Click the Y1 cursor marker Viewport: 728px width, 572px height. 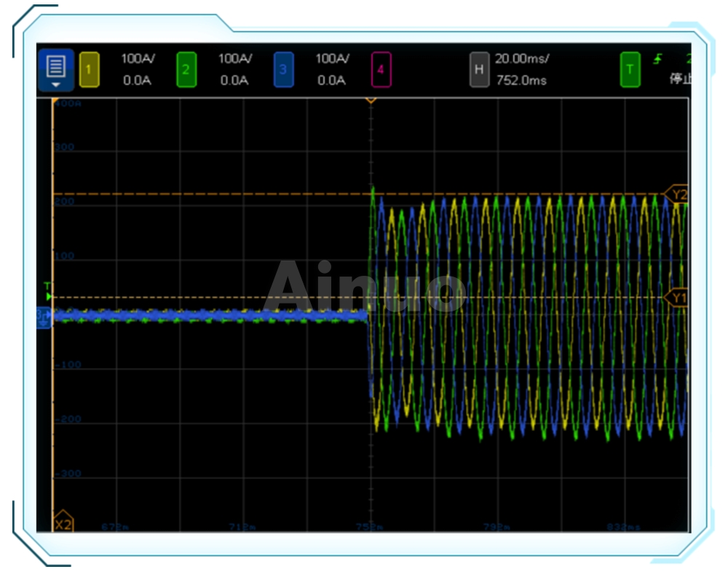[x=678, y=298]
